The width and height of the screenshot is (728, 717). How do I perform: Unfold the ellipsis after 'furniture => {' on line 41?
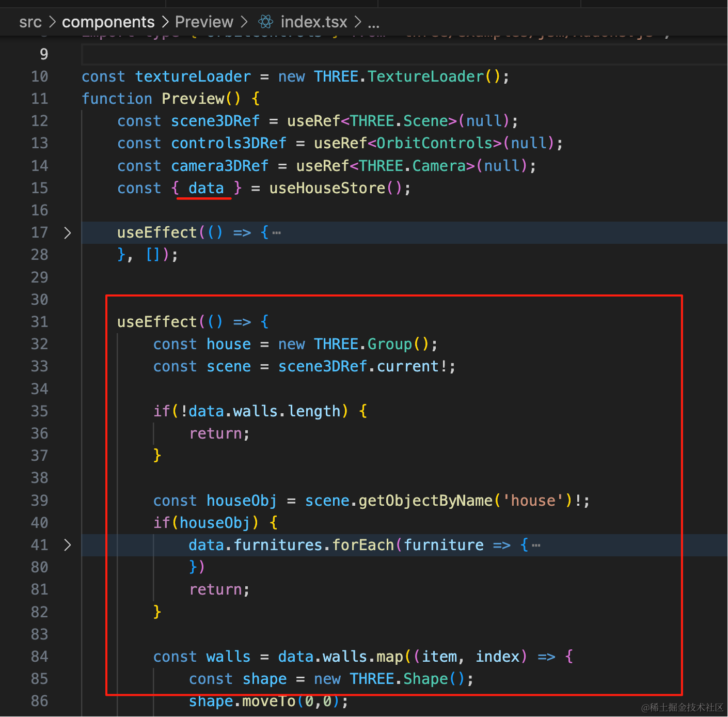(x=536, y=545)
